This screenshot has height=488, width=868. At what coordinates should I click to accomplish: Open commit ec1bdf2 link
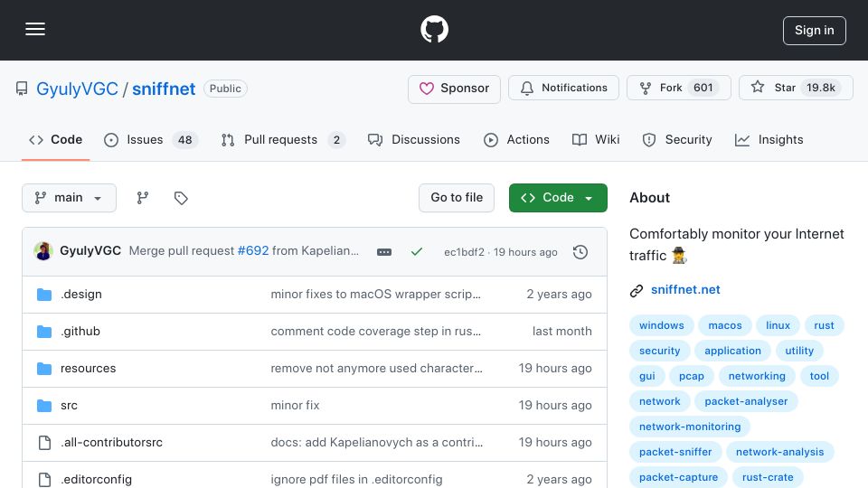(464, 252)
